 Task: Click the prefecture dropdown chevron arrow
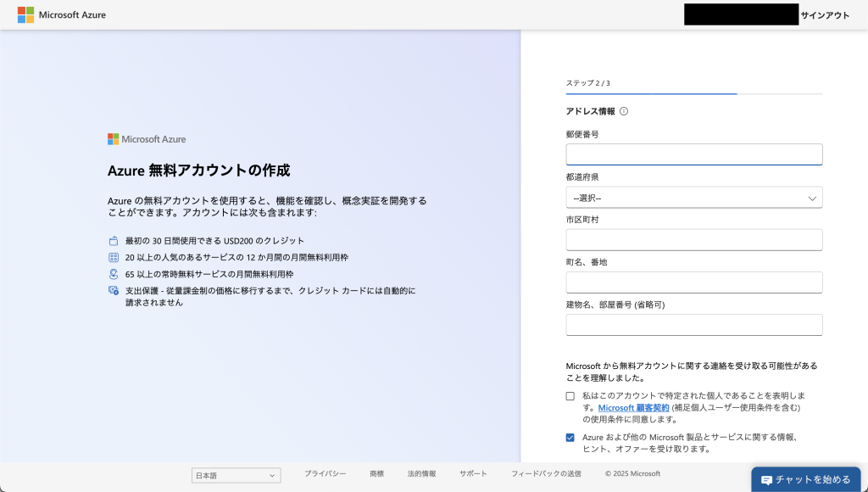(x=812, y=198)
